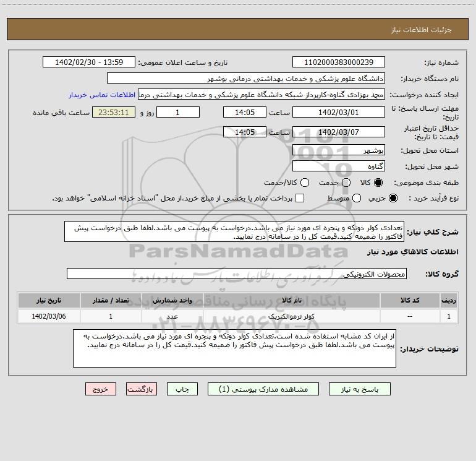Click the price validity date 1402/03/07
The width and height of the screenshot is (476, 461).
(x=339, y=132)
